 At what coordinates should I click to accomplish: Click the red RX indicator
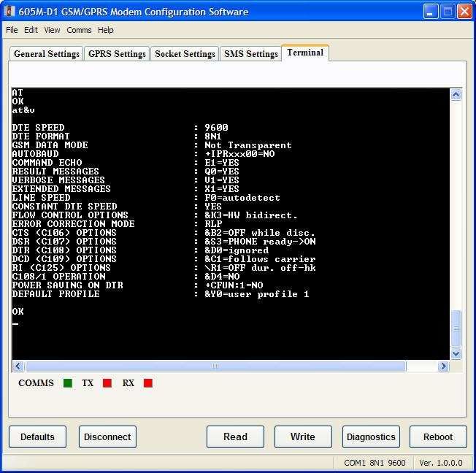click(148, 383)
